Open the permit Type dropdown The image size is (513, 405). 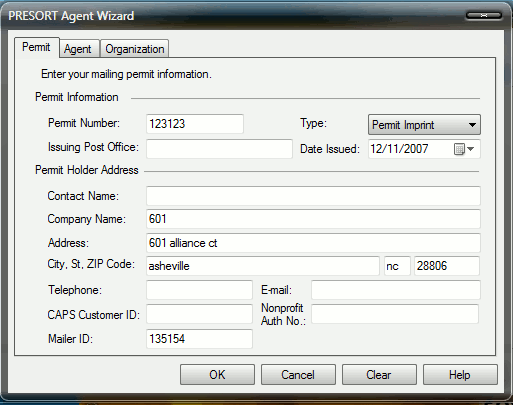tap(424, 125)
